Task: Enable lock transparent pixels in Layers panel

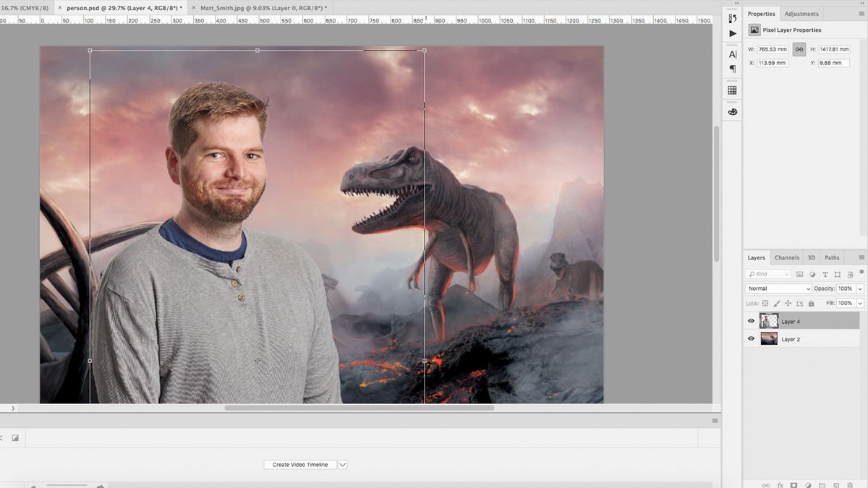Action: [765, 304]
